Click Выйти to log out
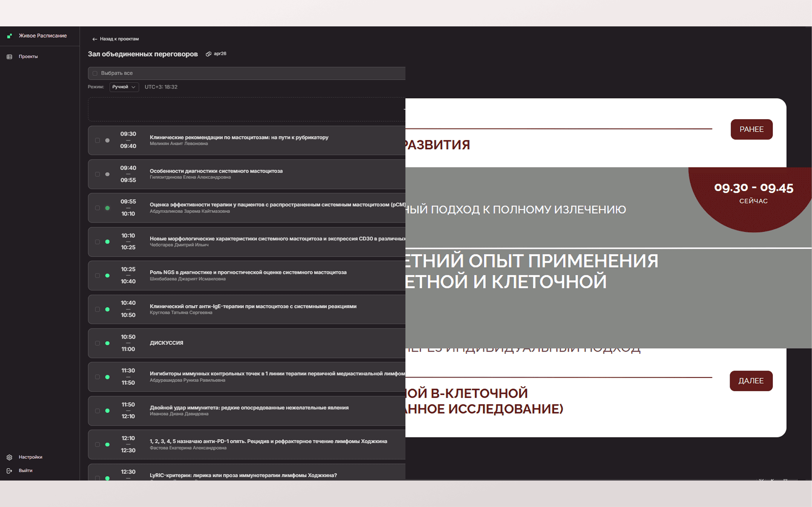The width and height of the screenshot is (812, 507). [26, 470]
